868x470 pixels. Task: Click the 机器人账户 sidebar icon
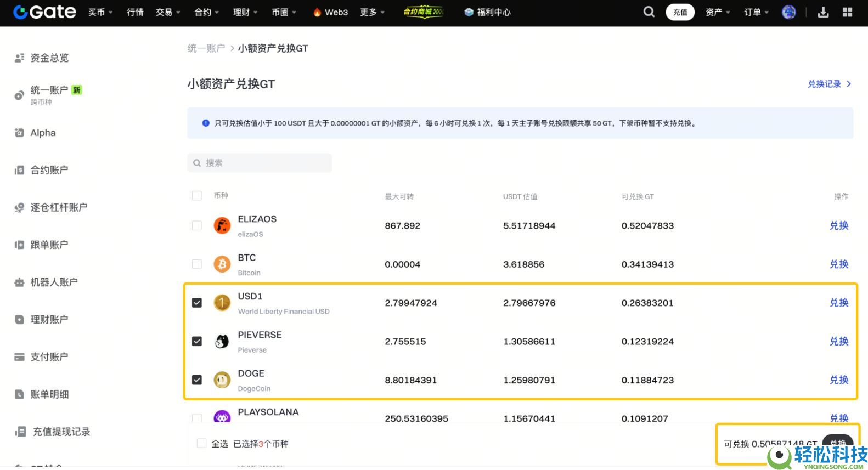click(19, 282)
